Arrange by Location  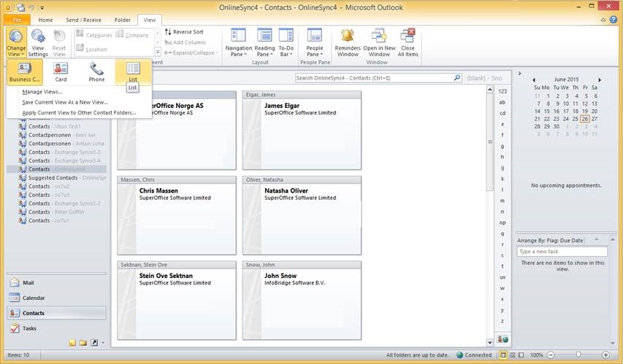click(x=92, y=49)
